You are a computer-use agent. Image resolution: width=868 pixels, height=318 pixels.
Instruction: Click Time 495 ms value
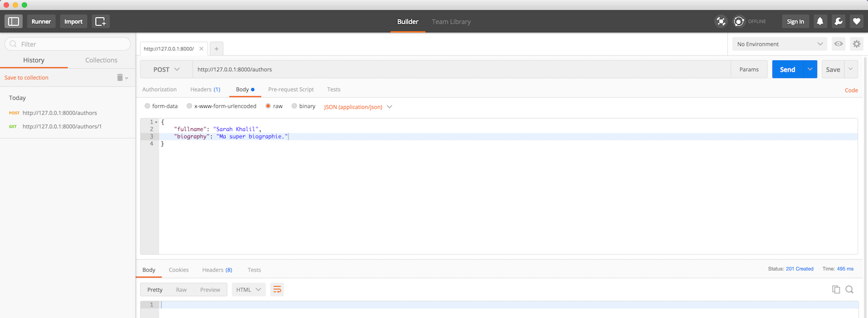845,269
